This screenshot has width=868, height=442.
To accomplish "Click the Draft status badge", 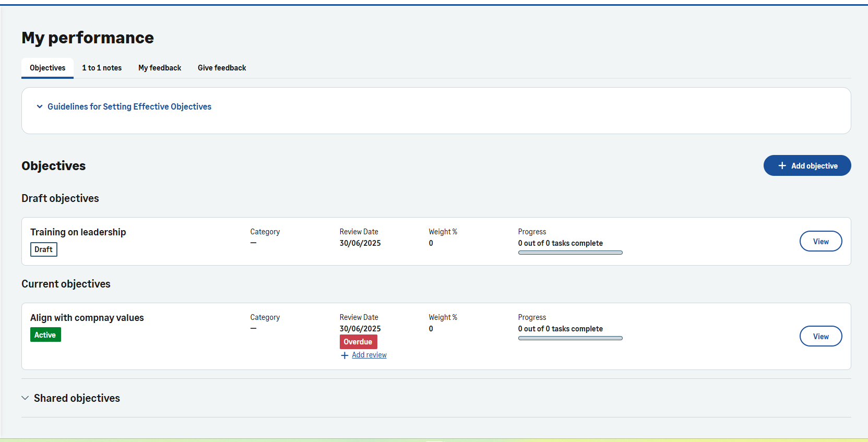I will (43, 249).
